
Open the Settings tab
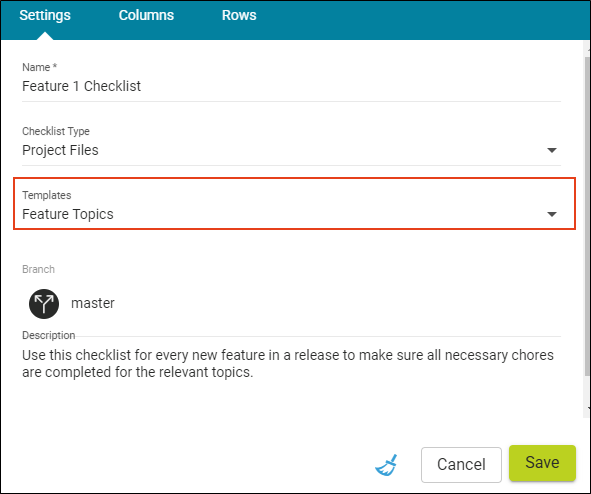[45, 15]
